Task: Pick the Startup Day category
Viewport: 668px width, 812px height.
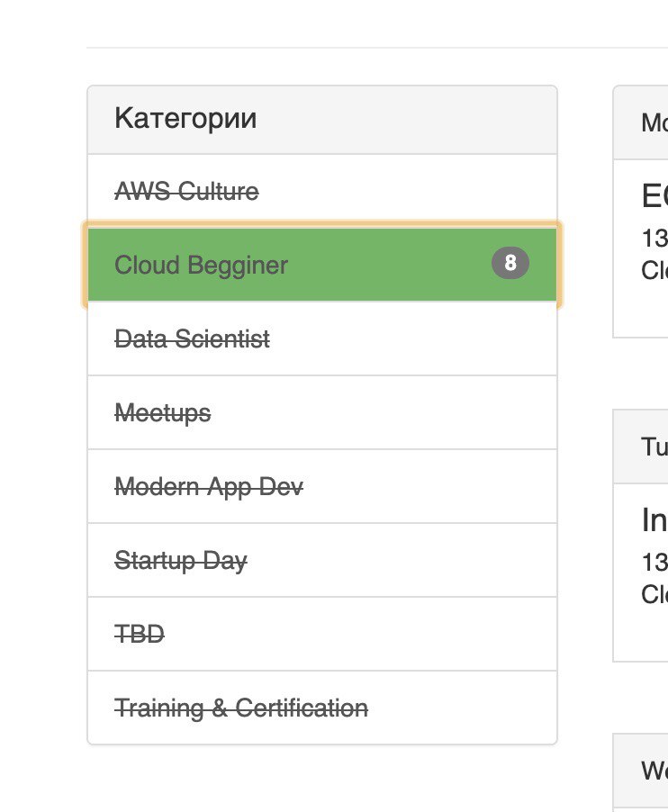Action: click(x=322, y=560)
